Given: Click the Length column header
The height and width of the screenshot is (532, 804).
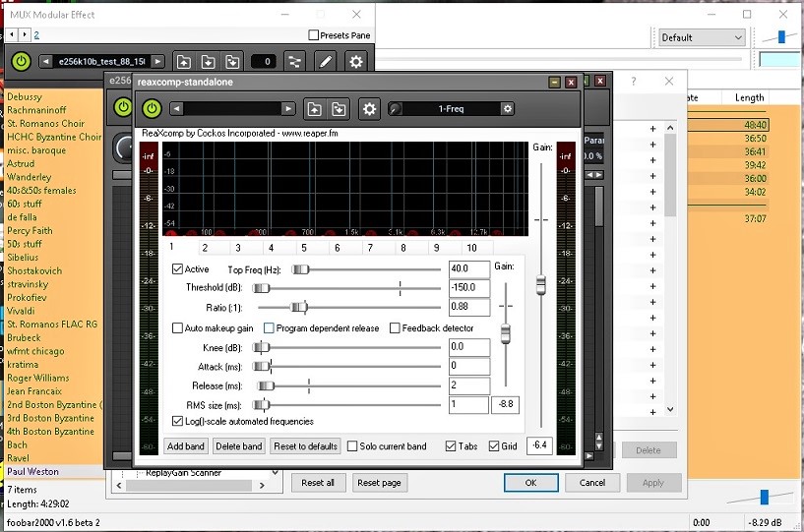Looking at the screenshot, I should [749, 97].
